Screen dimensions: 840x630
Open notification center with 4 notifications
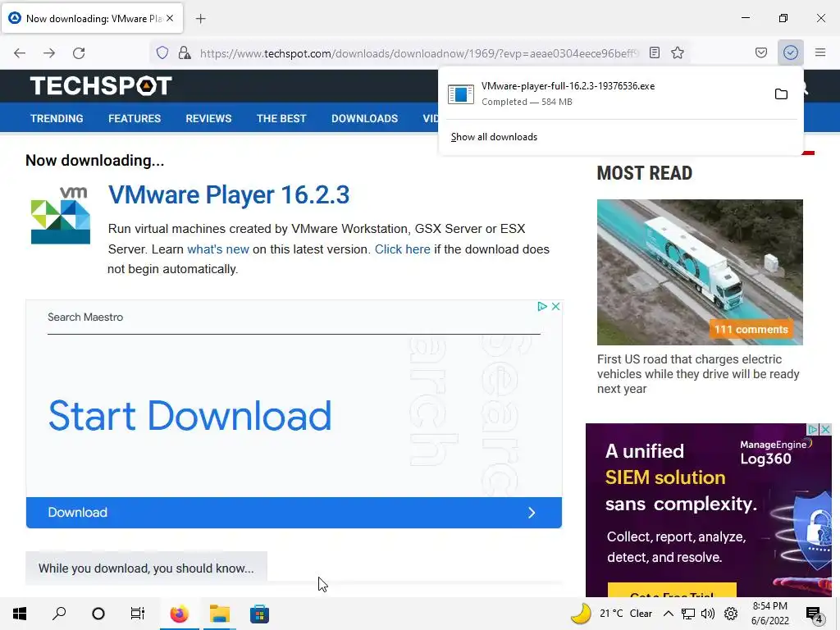click(x=815, y=614)
